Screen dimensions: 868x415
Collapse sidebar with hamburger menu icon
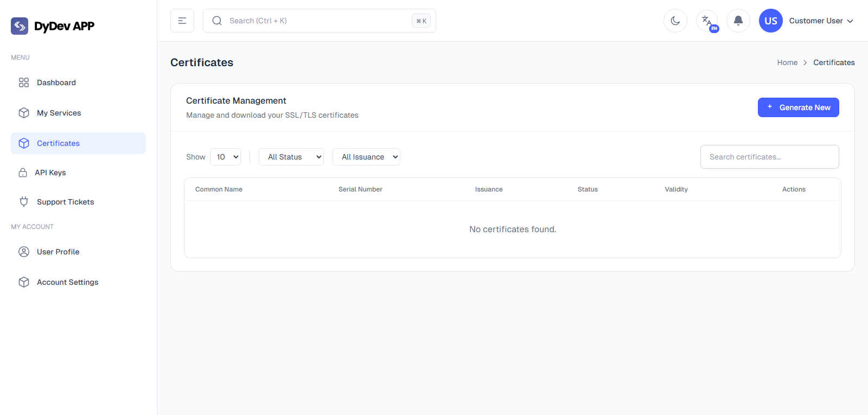point(182,21)
